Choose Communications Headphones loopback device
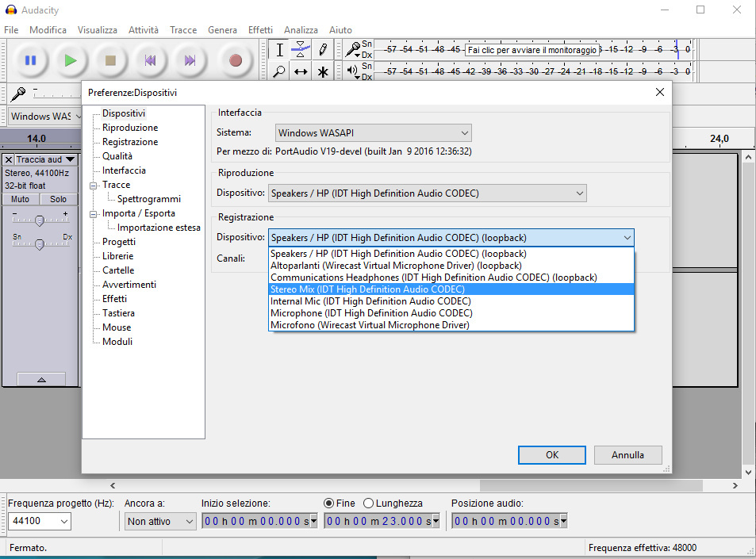The image size is (756, 559). tap(451, 278)
